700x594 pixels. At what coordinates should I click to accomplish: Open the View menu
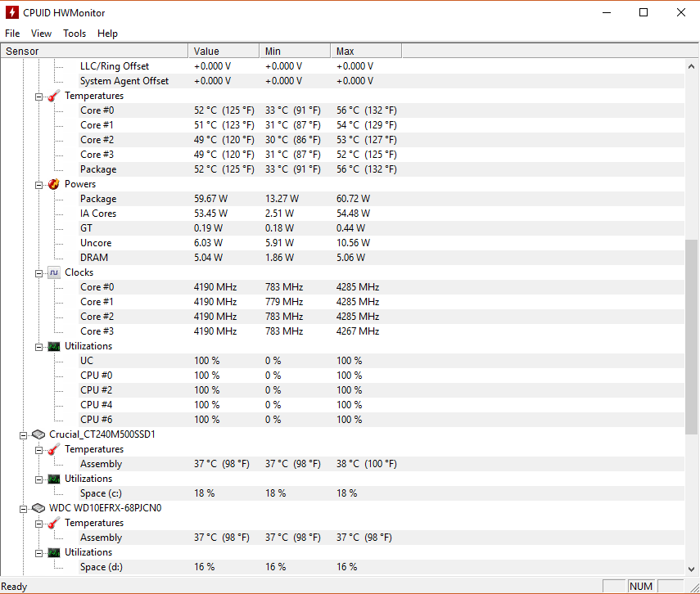point(41,34)
